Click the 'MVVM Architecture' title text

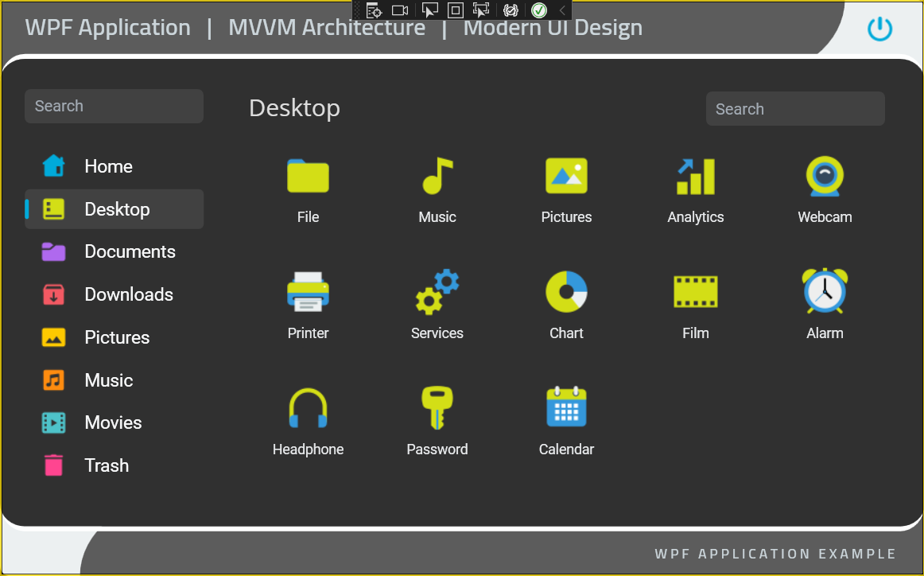click(x=327, y=28)
